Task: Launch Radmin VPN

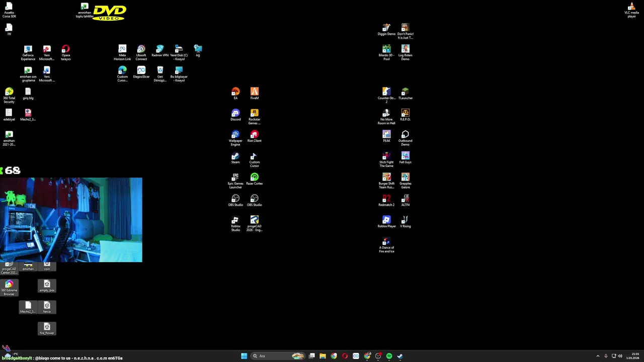Action: point(160,51)
